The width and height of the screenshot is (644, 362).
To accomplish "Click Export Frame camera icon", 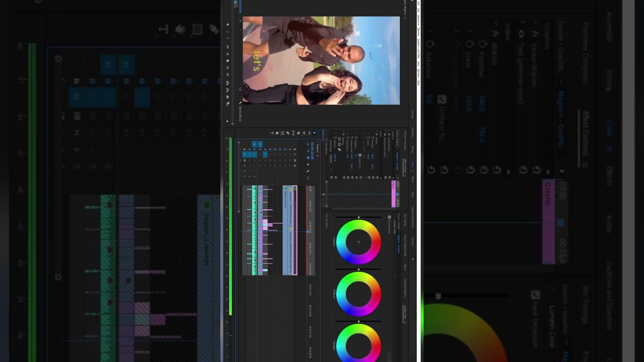I will [x=227, y=97].
